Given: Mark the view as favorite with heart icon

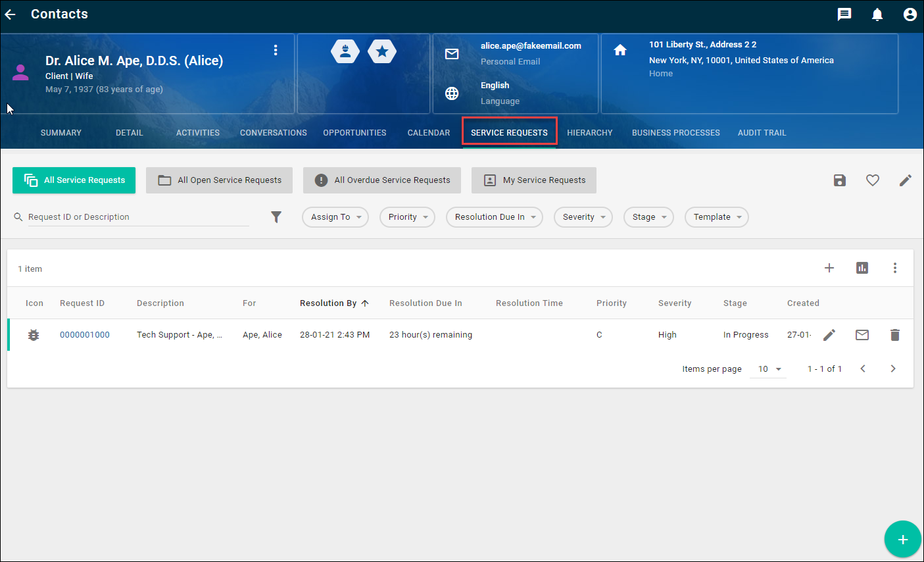Looking at the screenshot, I should 873,180.
